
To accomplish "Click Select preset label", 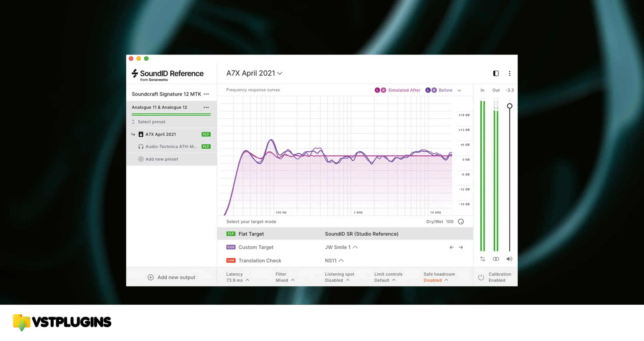I will (151, 122).
